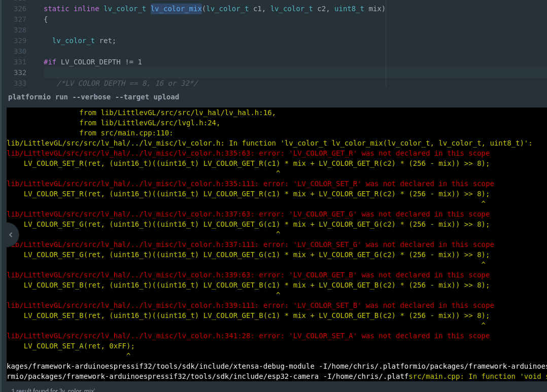The height and width of the screenshot is (392, 547).
Task: Click the "In function 'lv_color_t lv_color_mix" terminal line
Action: click(269, 143)
